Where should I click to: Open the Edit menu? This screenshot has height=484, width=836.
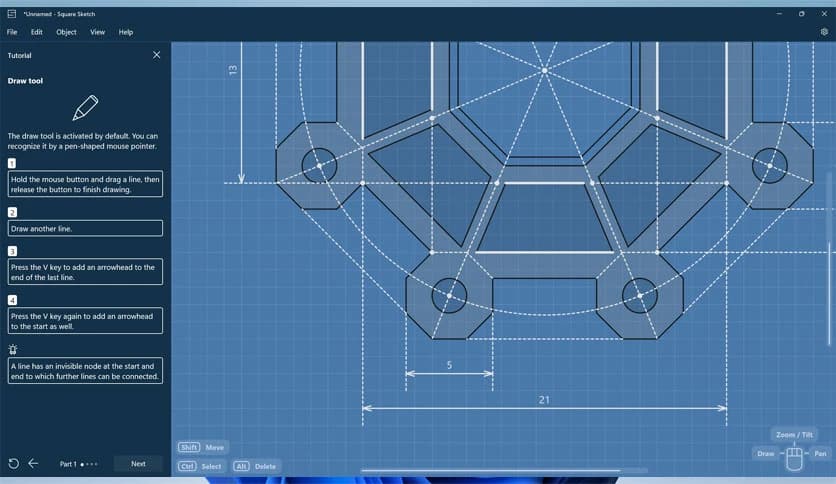coord(36,32)
